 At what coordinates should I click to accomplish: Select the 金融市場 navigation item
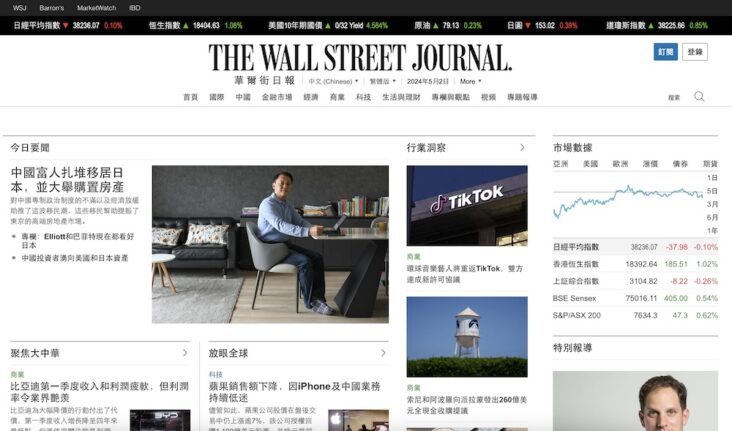(x=277, y=97)
